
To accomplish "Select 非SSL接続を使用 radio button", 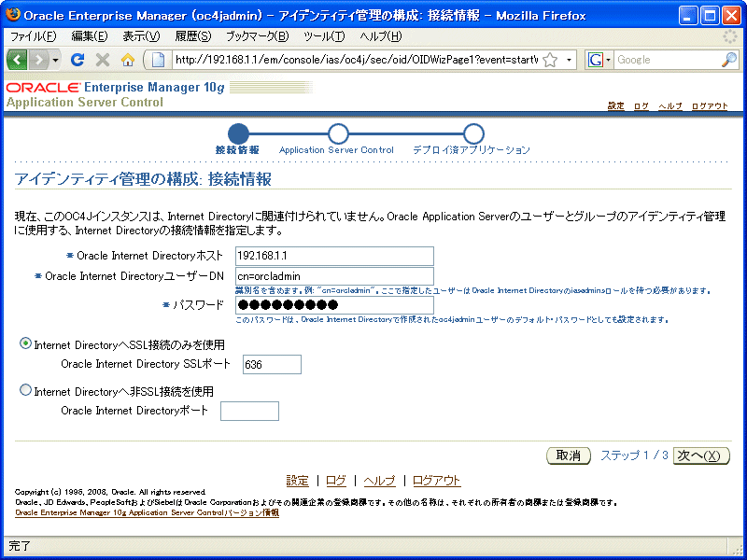I will (x=25, y=390).
